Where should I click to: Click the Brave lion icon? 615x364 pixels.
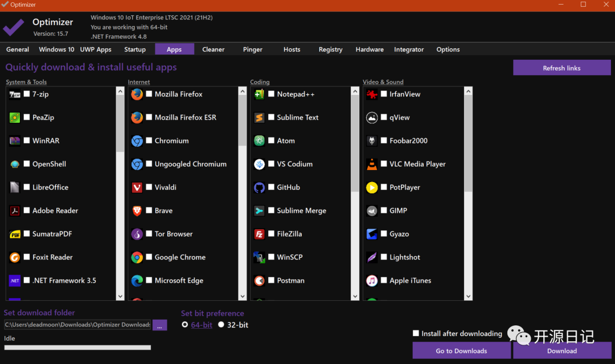click(x=137, y=211)
